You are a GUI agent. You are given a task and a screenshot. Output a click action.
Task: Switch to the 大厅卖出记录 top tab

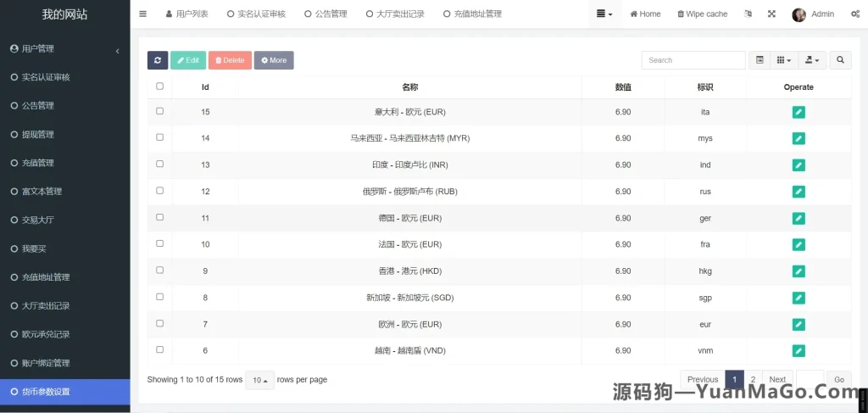395,14
